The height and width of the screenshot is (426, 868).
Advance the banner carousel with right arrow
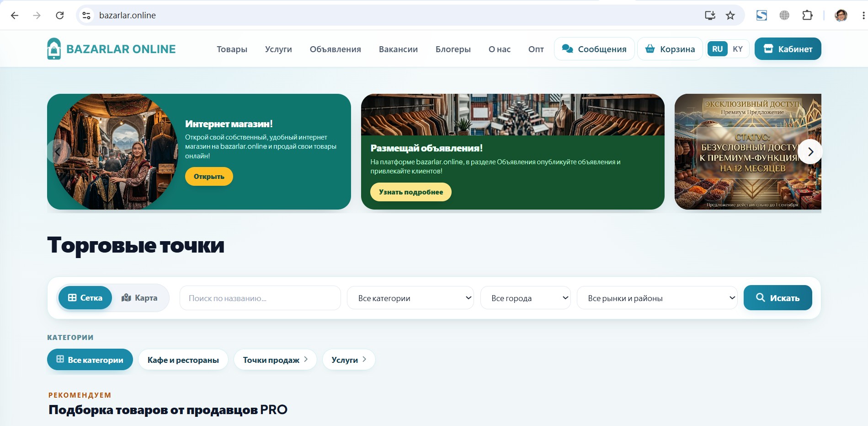[810, 152]
